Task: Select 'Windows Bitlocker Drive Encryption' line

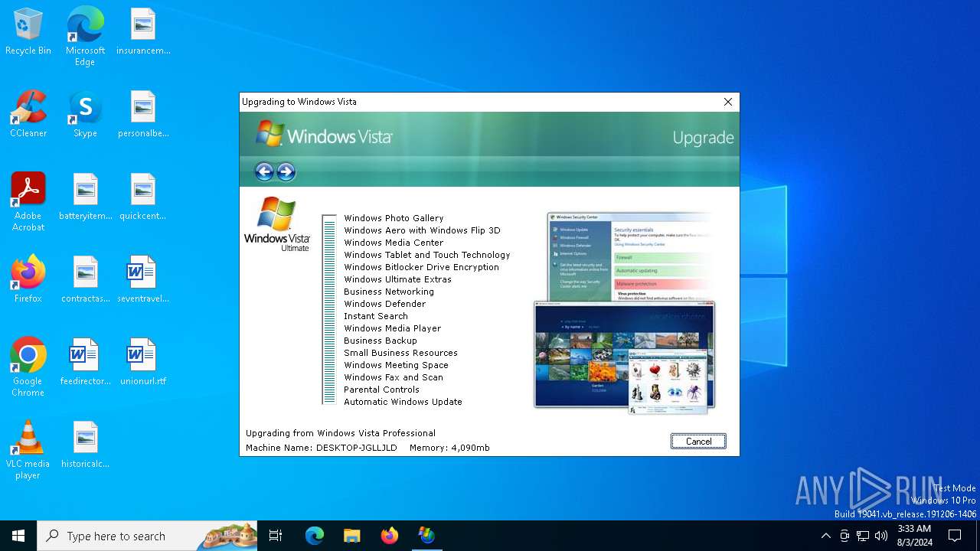Action: pyautogui.click(x=421, y=267)
